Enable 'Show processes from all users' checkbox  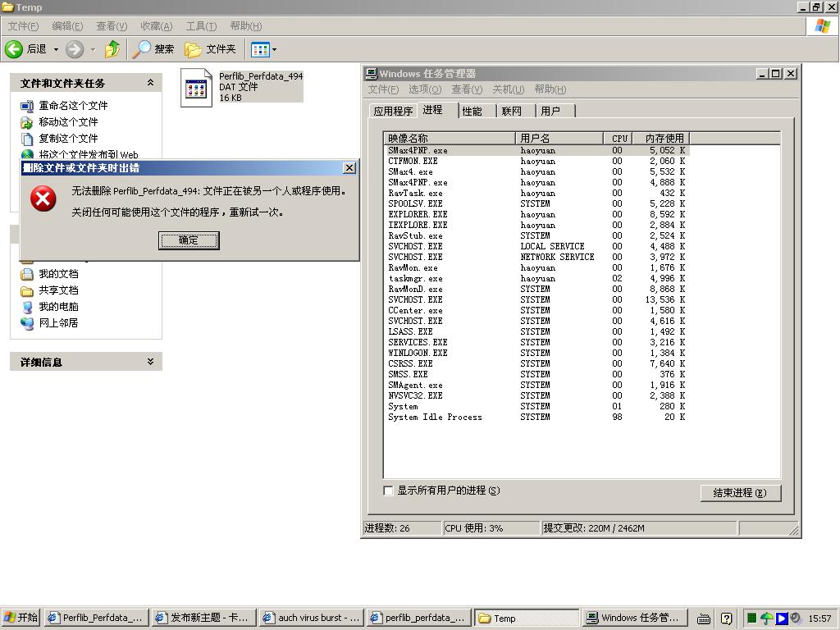pos(389,491)
